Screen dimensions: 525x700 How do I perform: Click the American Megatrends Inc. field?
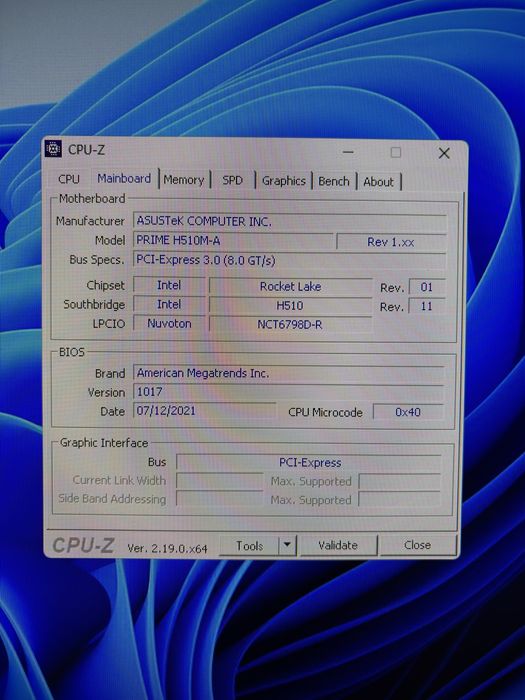click(288, 373)
